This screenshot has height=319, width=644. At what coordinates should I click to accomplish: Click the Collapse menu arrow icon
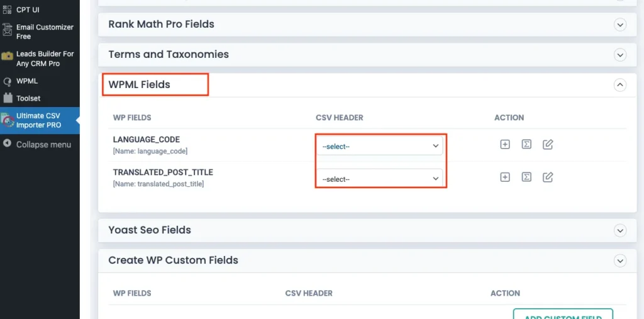(8, 144)
